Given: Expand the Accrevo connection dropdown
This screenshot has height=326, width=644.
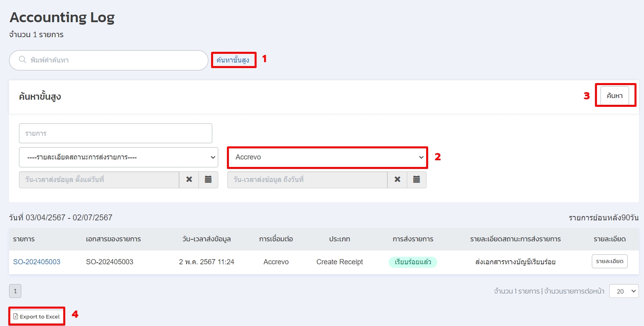Looking at the screenshot, I should [327, 157].
